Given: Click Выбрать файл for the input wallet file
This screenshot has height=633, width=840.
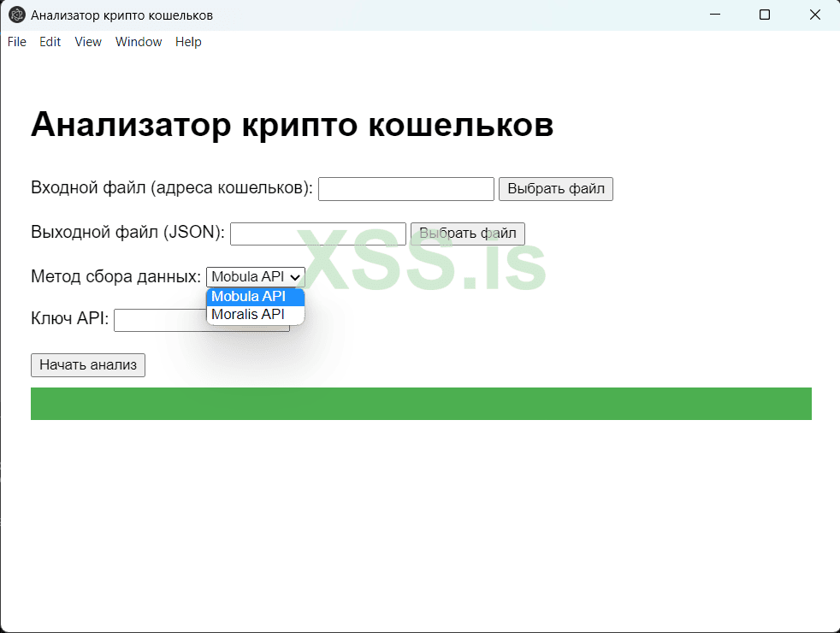Looking at the screenshot, I should [x=555, y=188].
